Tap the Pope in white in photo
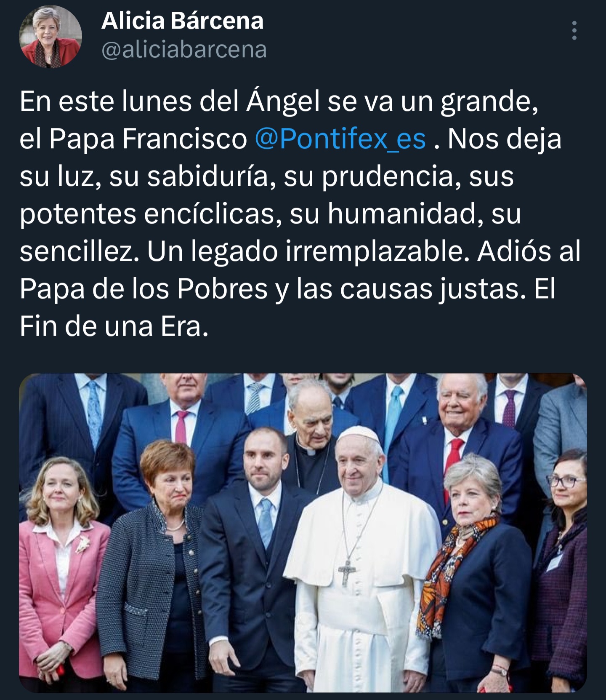The height and width of the screenshot is (700, 606). 362,560
